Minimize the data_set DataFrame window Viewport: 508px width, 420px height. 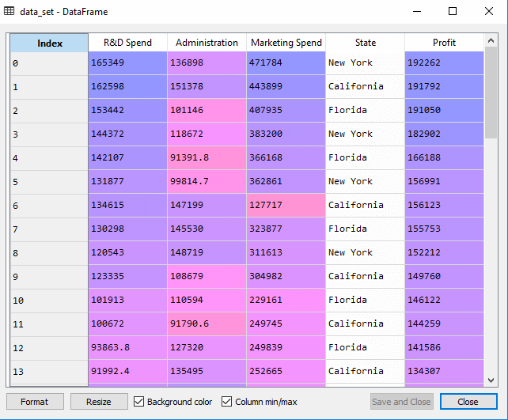click(416, 12)
